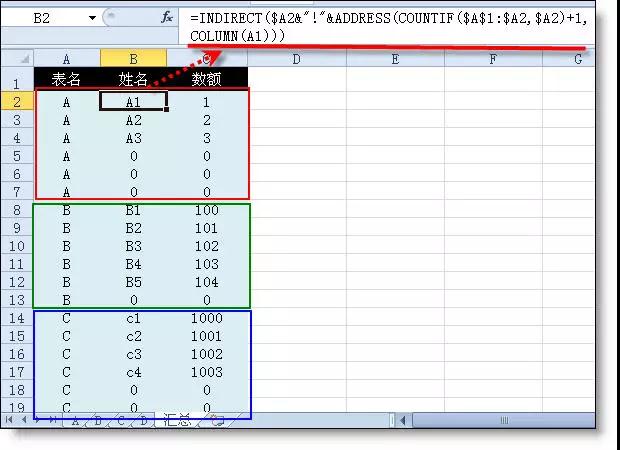Select the cell with value 101
This screenshot has width=620, height=450.
coord(206,228)
